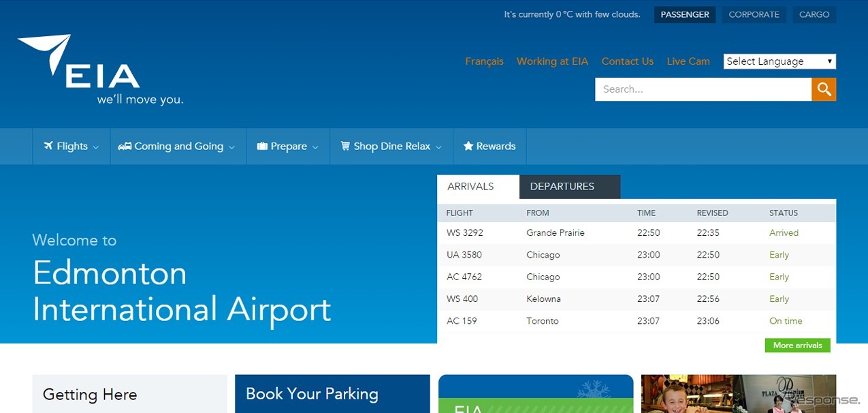Open the Shop Dine Relax menu
This screenshot has width=868, height=413.
pos(392,147)
